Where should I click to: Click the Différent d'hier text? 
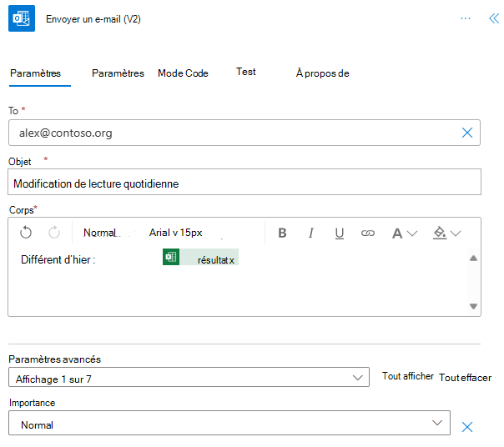click(x=58, y=259)
